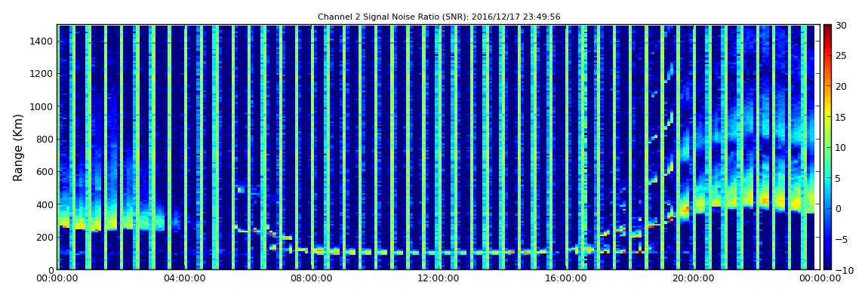
Task: Select the 400 tick label on range axis
Action: pos(45,204)
